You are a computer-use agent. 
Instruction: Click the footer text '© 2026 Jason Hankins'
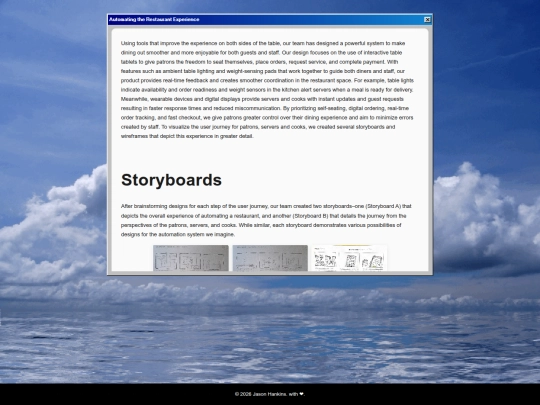coord(261,394)
